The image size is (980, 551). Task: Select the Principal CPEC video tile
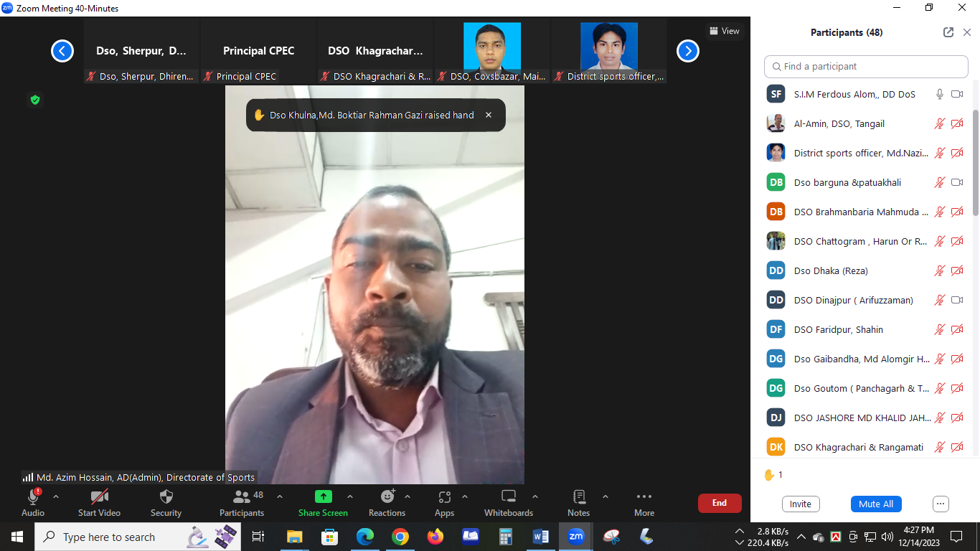click(258, 51)
